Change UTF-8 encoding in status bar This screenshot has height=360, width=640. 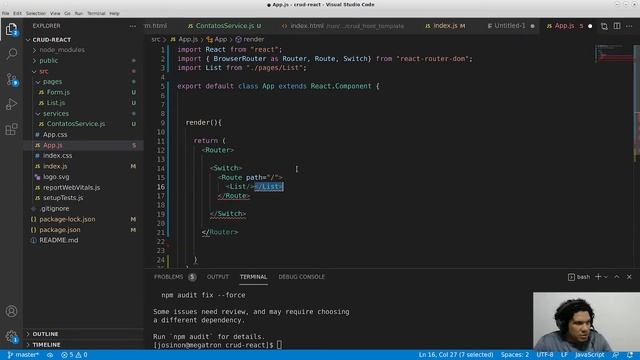(544, 355)
